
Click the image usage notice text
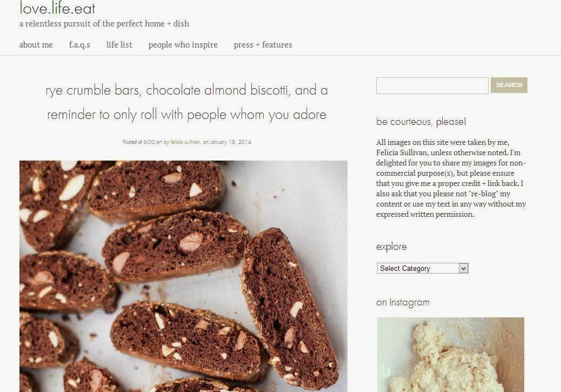(451, 178)
